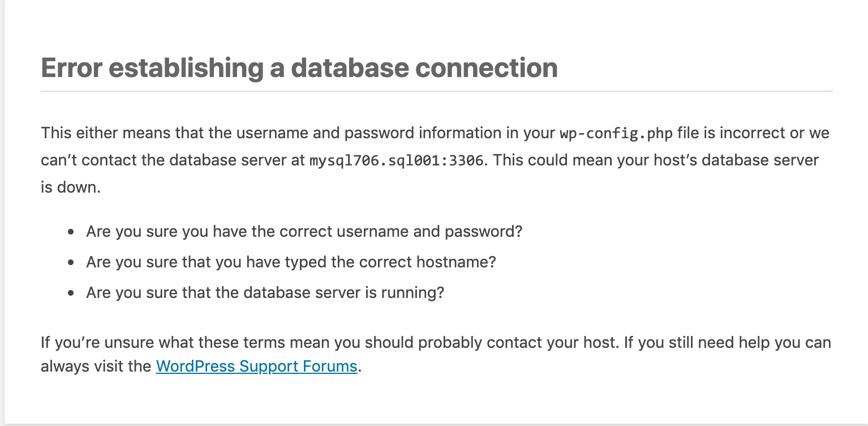Click the database server is running question

[x=265, y=293]
